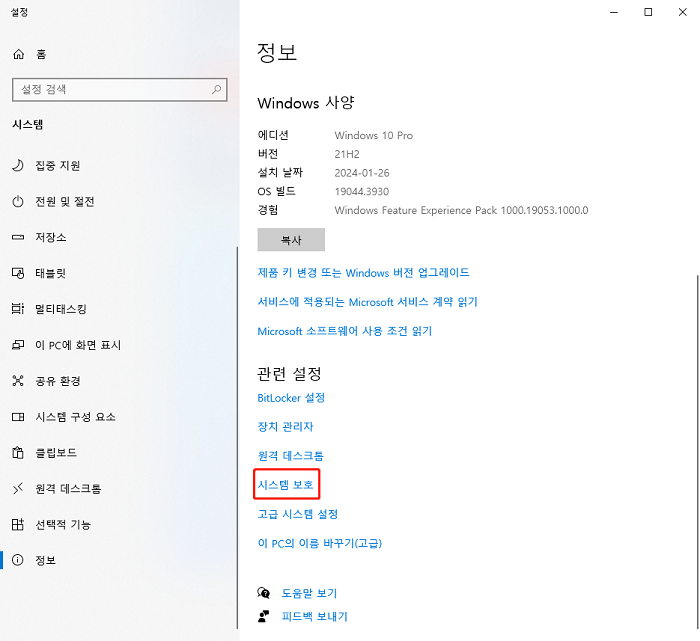700x641 pixels.
Task: Click the 복사 copy button
Action: tap(291, 240)
